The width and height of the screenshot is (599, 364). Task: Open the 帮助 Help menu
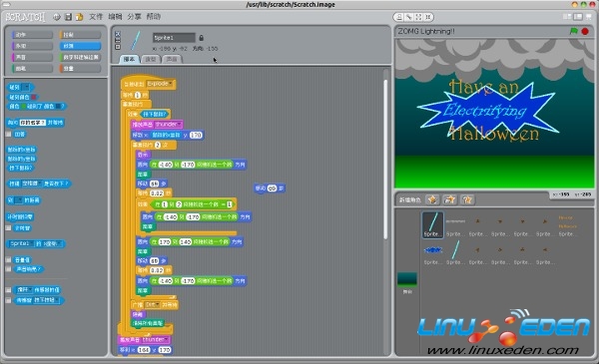154,17
